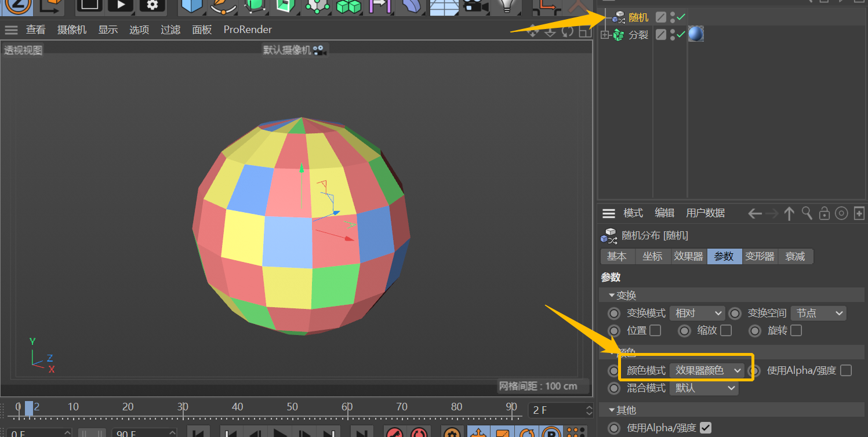Click the attribute manager lock icon
The width and height of the screenshot is (868, 437).
824,213
